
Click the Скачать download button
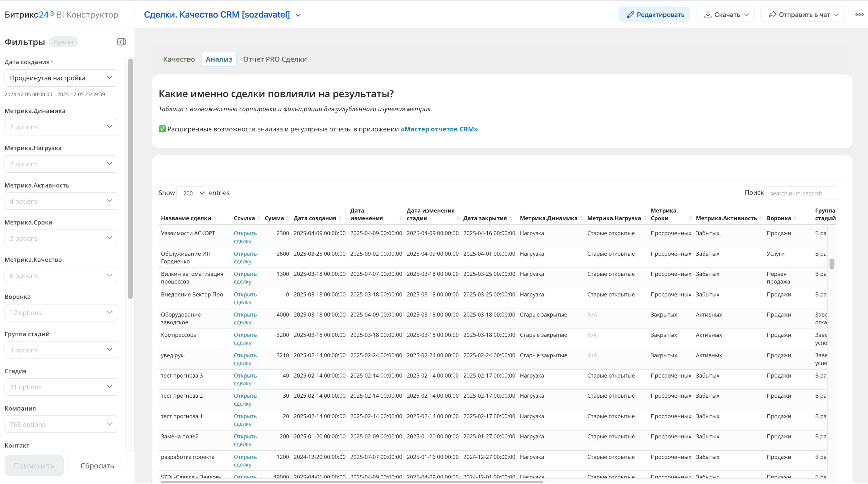pyautogui.click(x=725, y=14)
